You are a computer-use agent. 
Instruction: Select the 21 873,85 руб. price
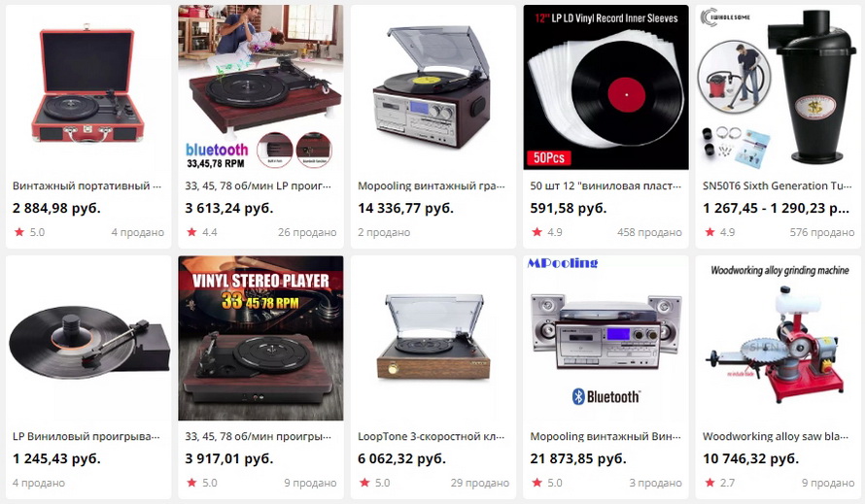[578, 458]
